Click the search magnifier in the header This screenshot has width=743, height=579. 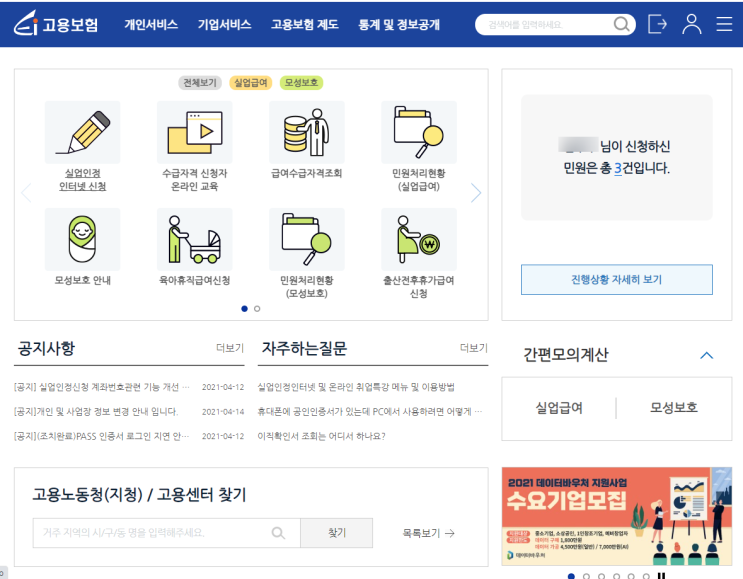pos(622,24)
